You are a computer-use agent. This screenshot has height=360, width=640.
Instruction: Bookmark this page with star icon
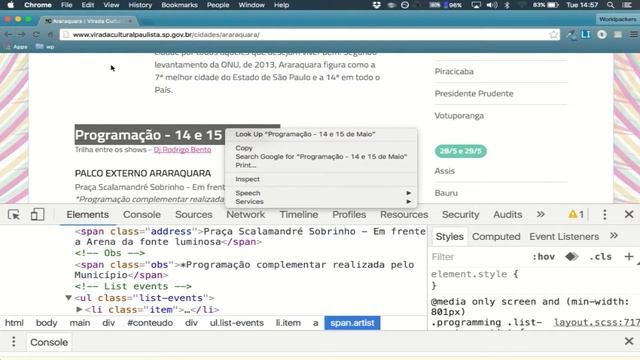click(x=553, y=35)
